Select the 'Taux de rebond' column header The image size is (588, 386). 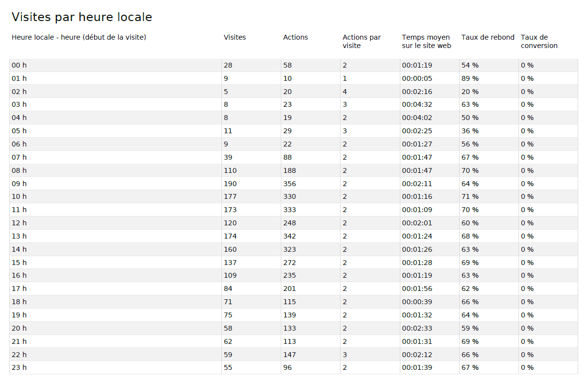[x=488, y=37]
